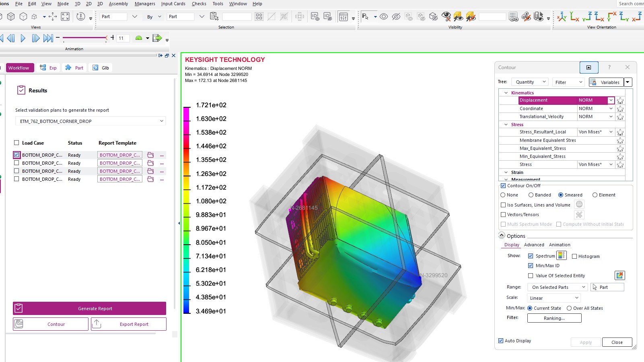644x362 pixels.
Task: Click the fit-to-screen view icon
Action: point(65,16)
